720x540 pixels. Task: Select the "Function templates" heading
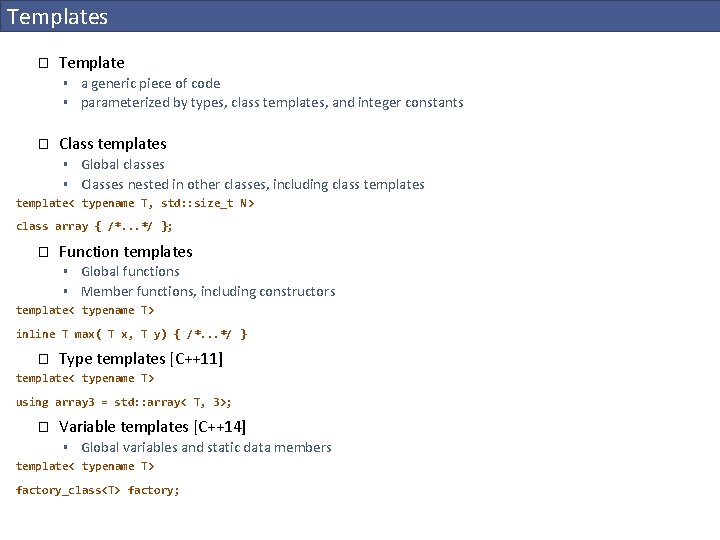pos(125,252)
